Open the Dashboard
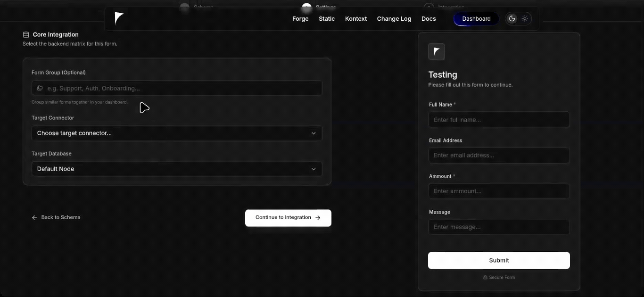The image size is (644, 297). point(476,19)
